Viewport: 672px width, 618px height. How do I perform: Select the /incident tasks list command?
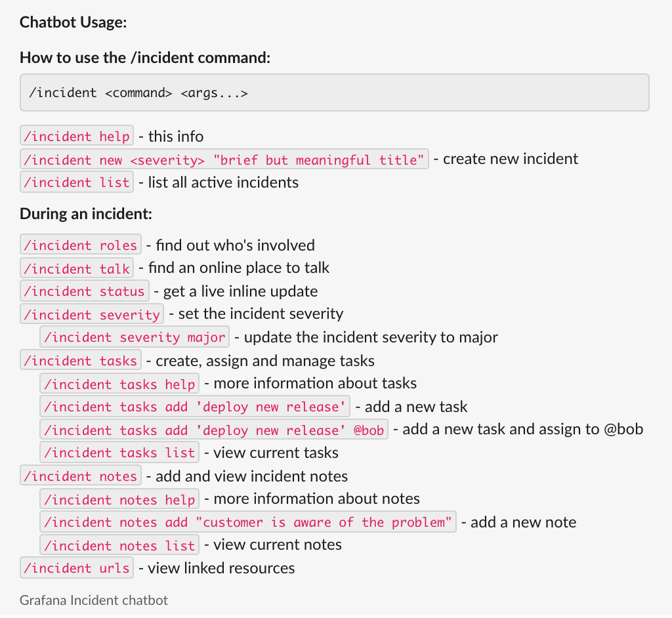(119, 453)
